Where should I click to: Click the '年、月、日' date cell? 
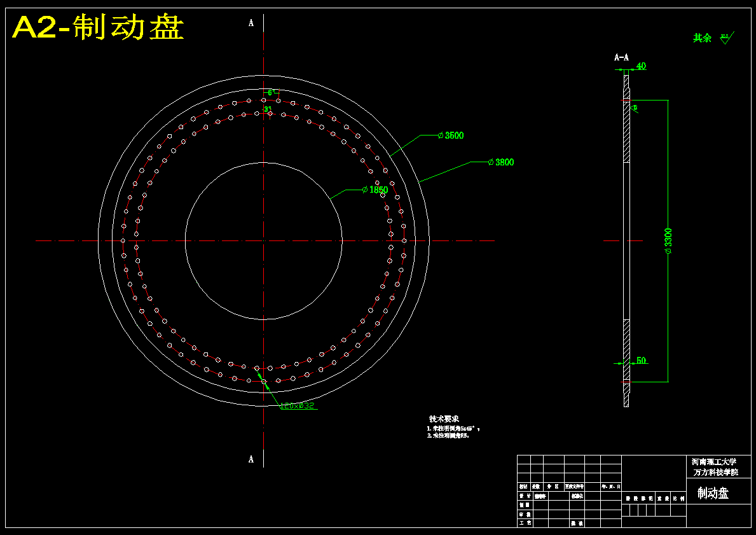click(611, 487)
